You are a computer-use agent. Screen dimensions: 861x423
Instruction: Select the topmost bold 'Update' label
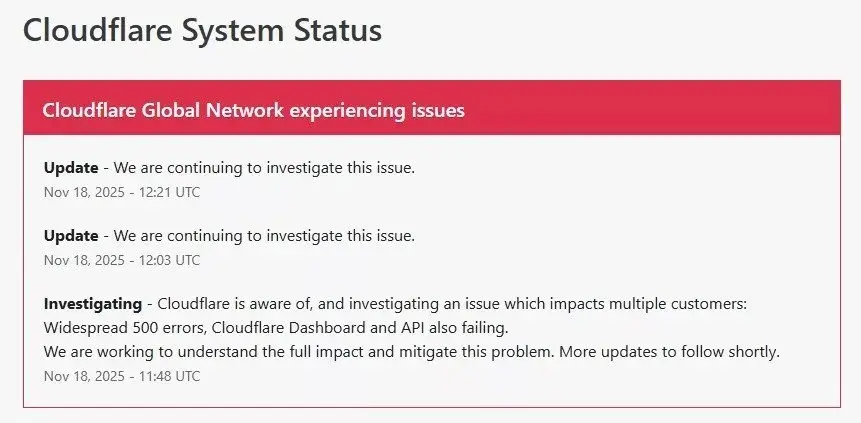coord(71,167)
